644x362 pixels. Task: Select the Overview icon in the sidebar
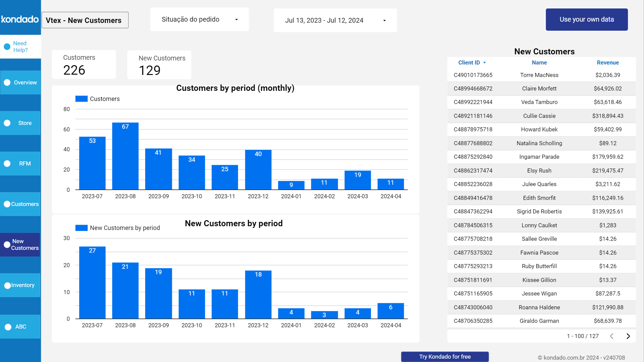[7, 82]
